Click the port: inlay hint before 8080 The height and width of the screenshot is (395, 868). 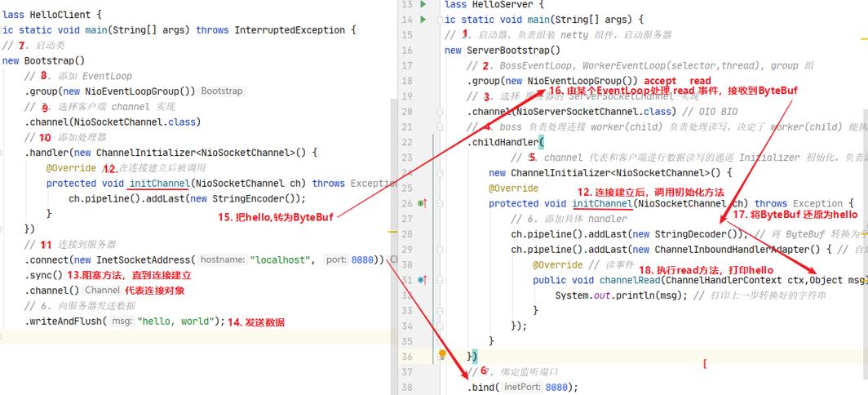[x=337, y=260]
